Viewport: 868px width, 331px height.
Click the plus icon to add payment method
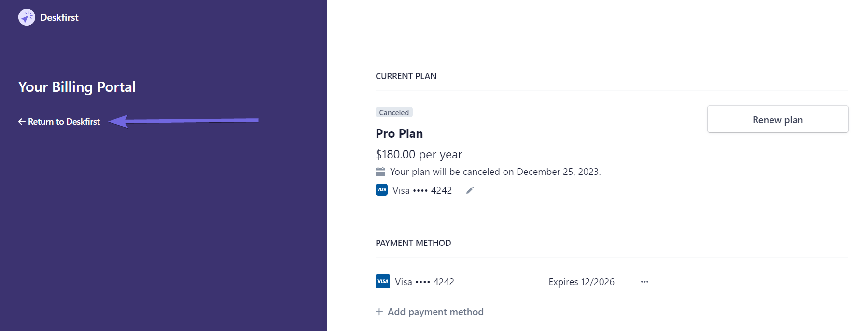click(x=379, y=312)
